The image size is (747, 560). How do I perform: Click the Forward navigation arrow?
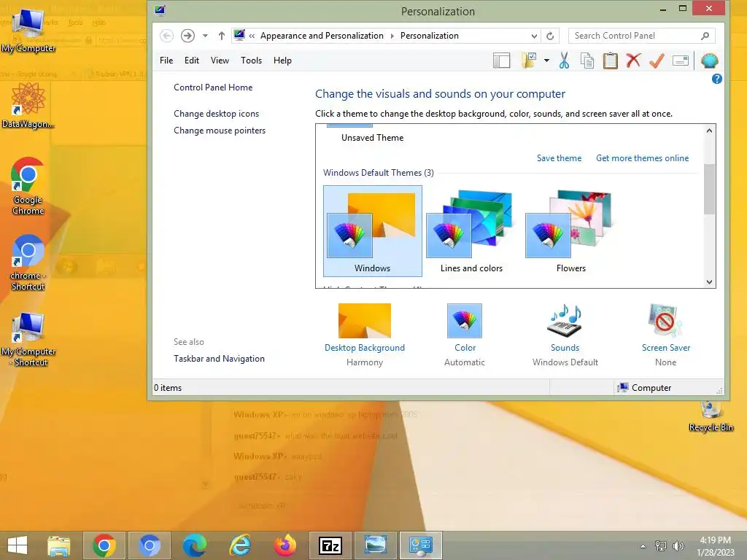click(x=187, y=36)
